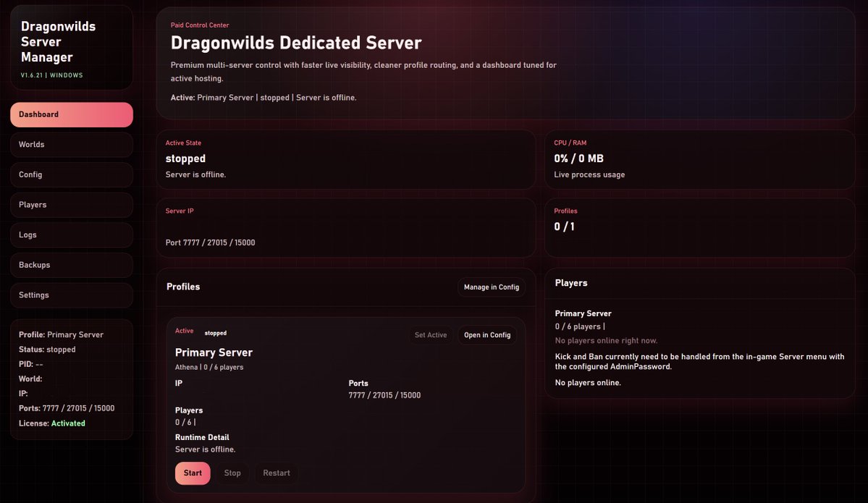Click 'Athena | 0 / 6 players' subtitle
The image size is (868, 503).
tap(209, 368)
